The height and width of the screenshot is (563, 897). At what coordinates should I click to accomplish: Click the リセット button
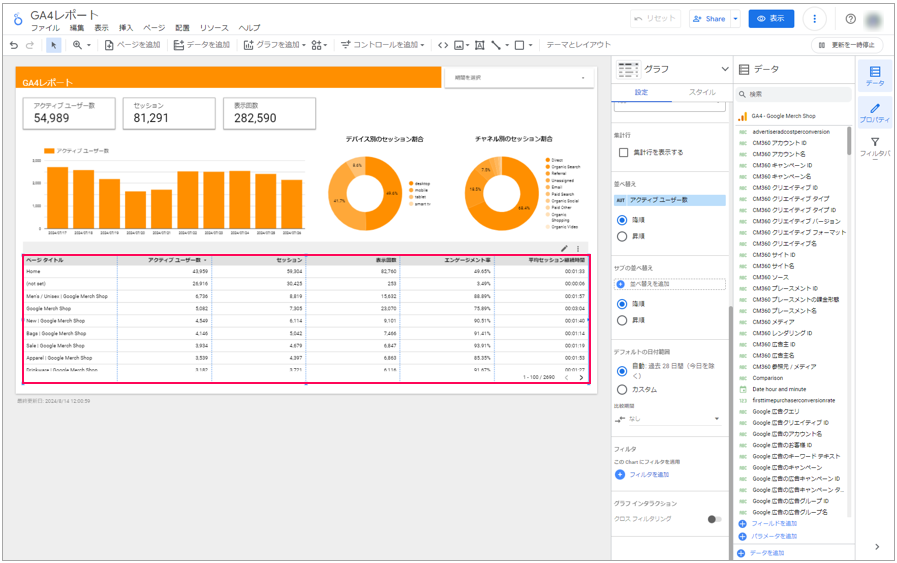point(656,19)
